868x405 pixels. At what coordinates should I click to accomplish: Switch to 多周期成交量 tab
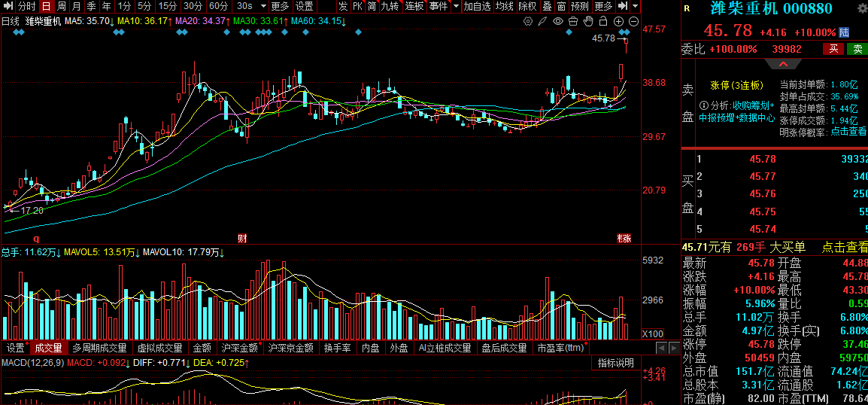point(99,348)
